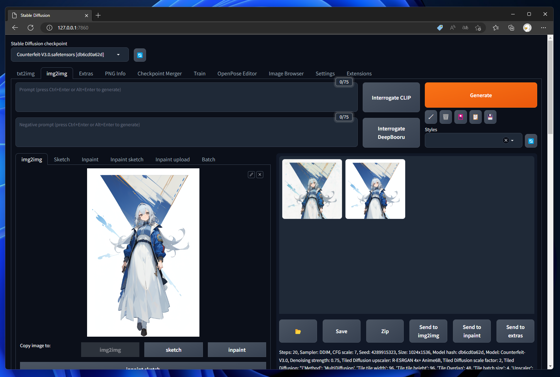The image size is (560, 377).
Task: Switch to the Inpaint sketch sub-tab
Action: pos(127,160)
